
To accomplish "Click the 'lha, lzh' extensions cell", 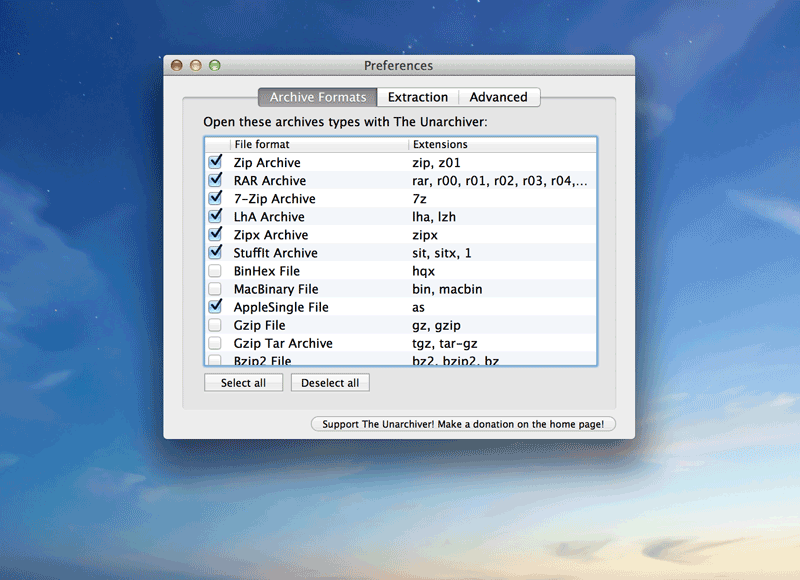I will coord(434,217).
